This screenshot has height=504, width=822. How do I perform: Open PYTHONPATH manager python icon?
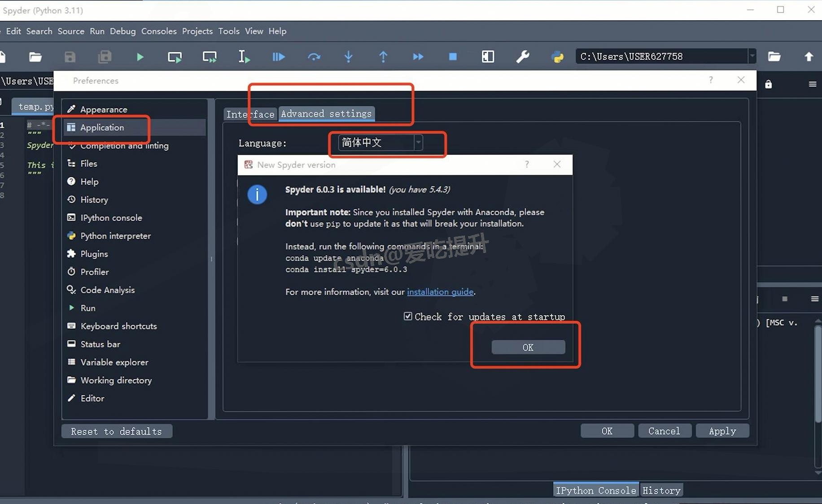tap(557, 57)
